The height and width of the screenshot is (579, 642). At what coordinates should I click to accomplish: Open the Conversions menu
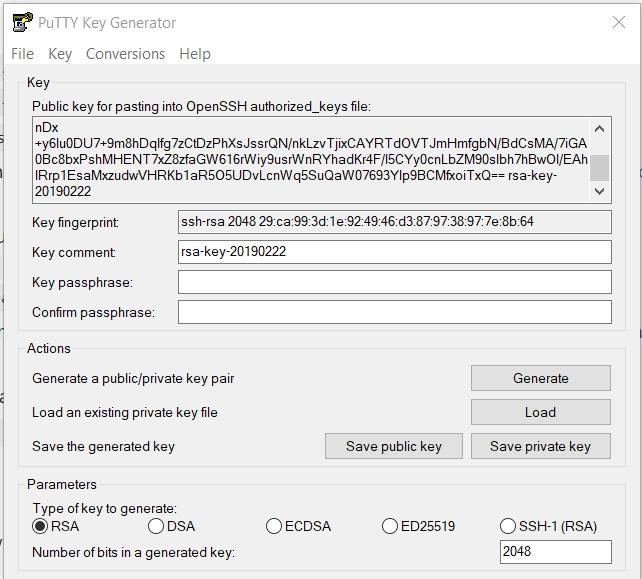(125, 54)
